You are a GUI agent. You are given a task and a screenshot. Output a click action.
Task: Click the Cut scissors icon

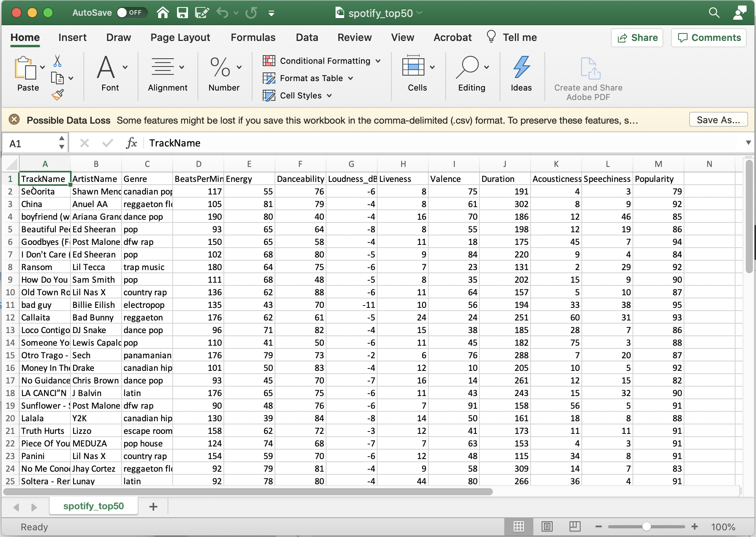tap(57, 61)
